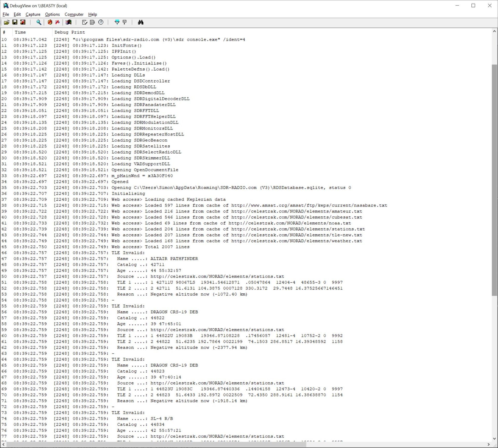Toggle the red arrow pass-through icon
The width and height of the screenshot is (498, 448).
[57, 22]
